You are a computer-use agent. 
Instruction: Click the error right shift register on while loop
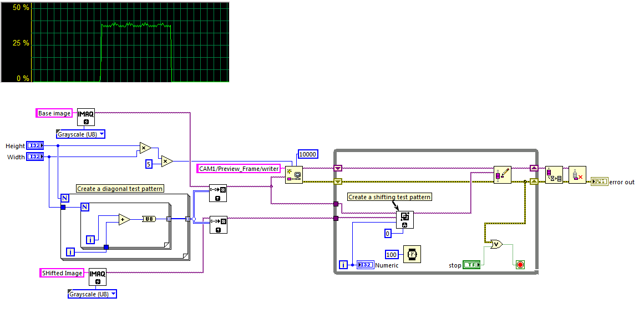coord(534,181)
